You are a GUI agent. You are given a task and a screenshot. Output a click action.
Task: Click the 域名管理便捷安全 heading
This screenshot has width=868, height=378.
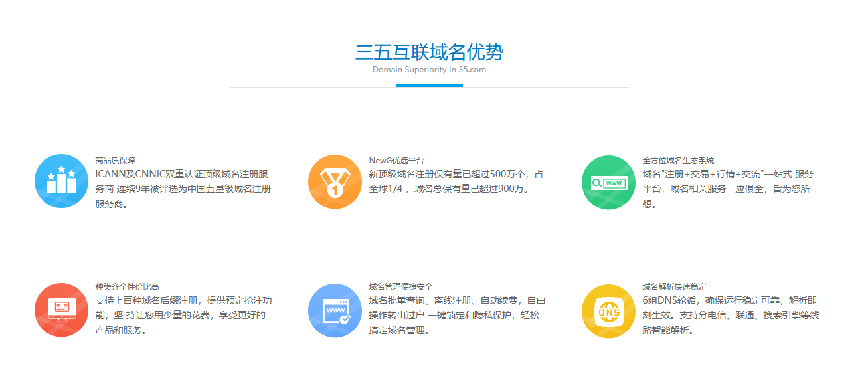coord(400,286)
